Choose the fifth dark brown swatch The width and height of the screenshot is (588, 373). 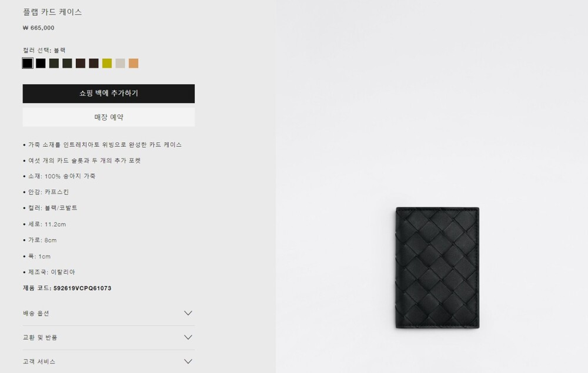pos(80,63)
